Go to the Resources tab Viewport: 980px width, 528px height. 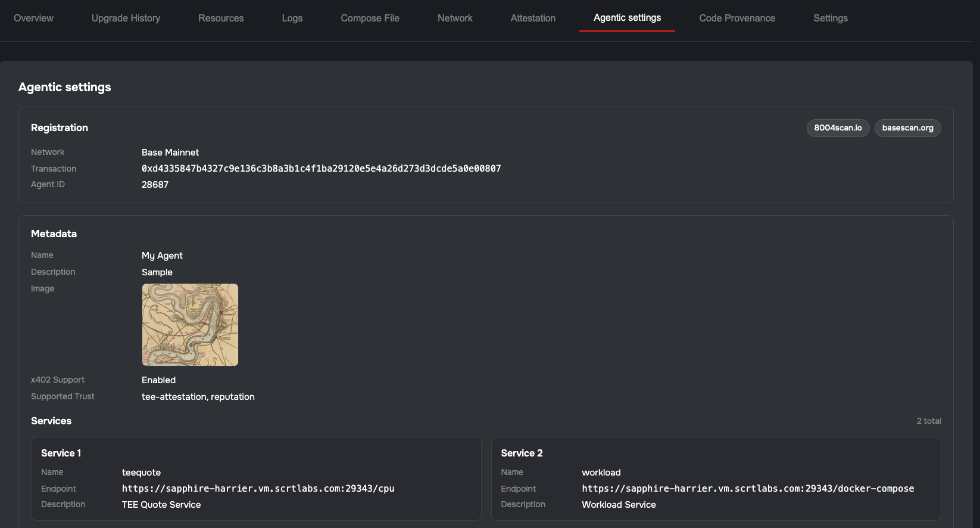click(x=221, y=18)
